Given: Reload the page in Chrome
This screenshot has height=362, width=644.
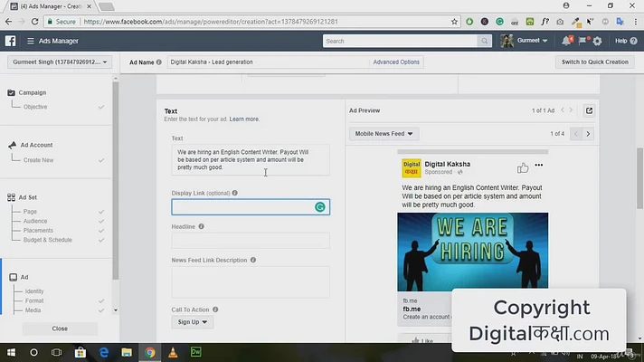Looking at the screenshot, I should (35, 22).
